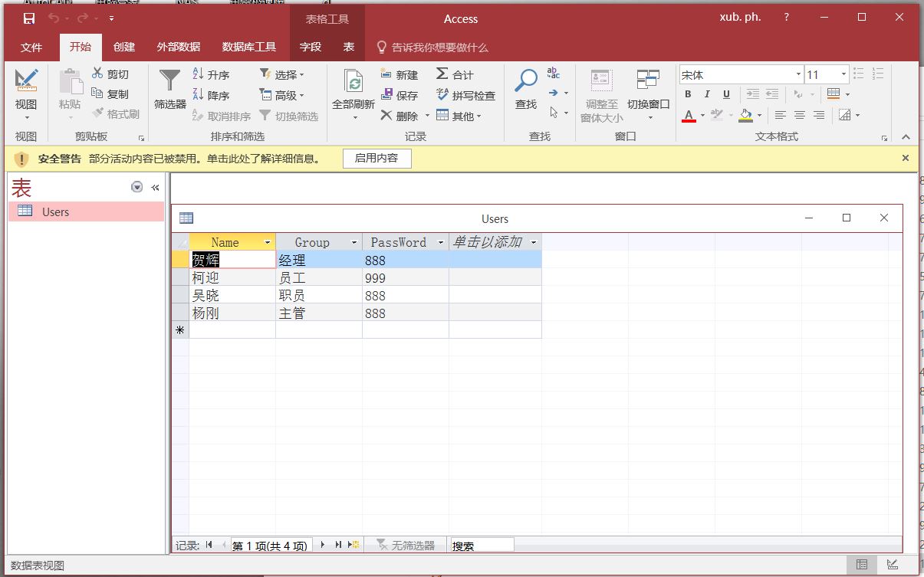
Task: Switch to the 表 (Table) tab
Action: (x=349, y=47)
